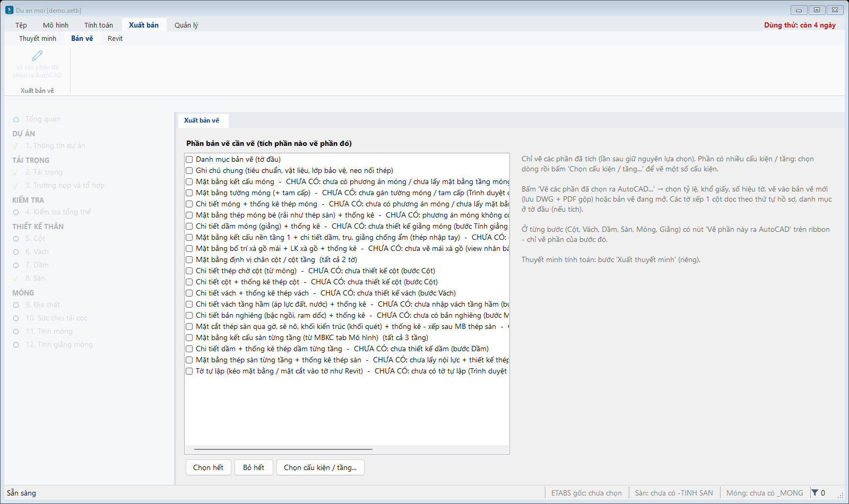
Task: Tick Chi tiết thép chờ cột checkbox
Action: pos(189,271)
